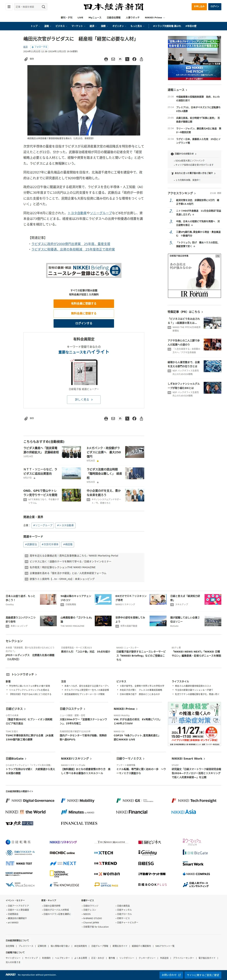This screenshot has width=227, height=980.
Task: Click the 詳しく見る button
Action: click(84, 399)
